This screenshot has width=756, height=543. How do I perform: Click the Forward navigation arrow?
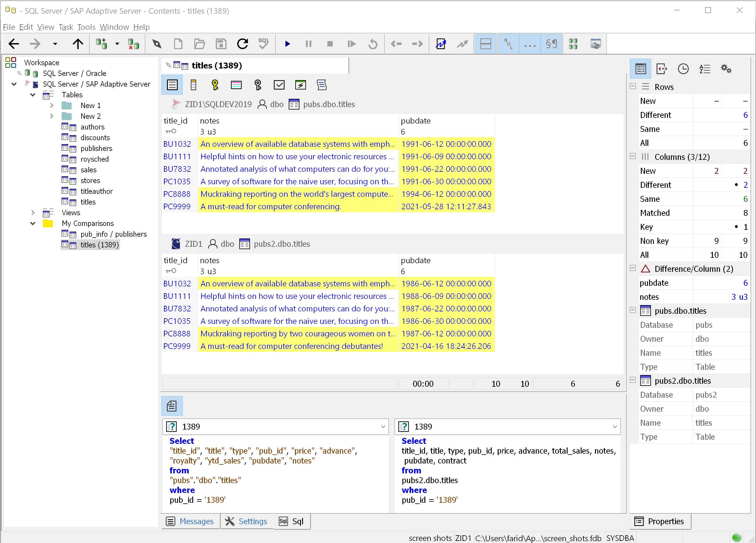pos(35,44)
